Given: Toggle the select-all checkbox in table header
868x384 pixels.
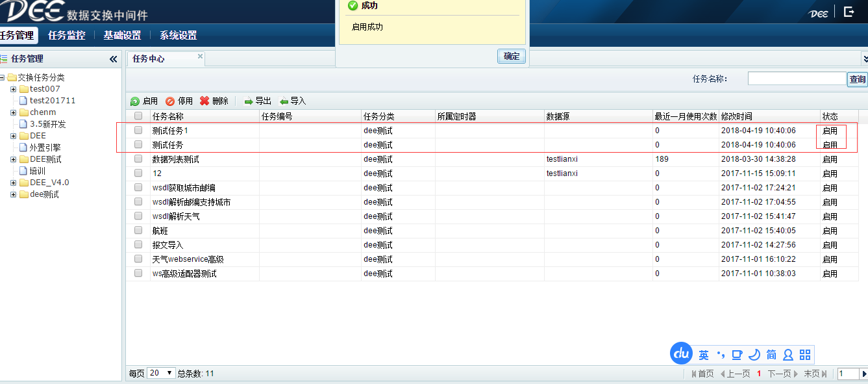Looking at the screenshot, I should pyautogui.click(x=138, y=116).
